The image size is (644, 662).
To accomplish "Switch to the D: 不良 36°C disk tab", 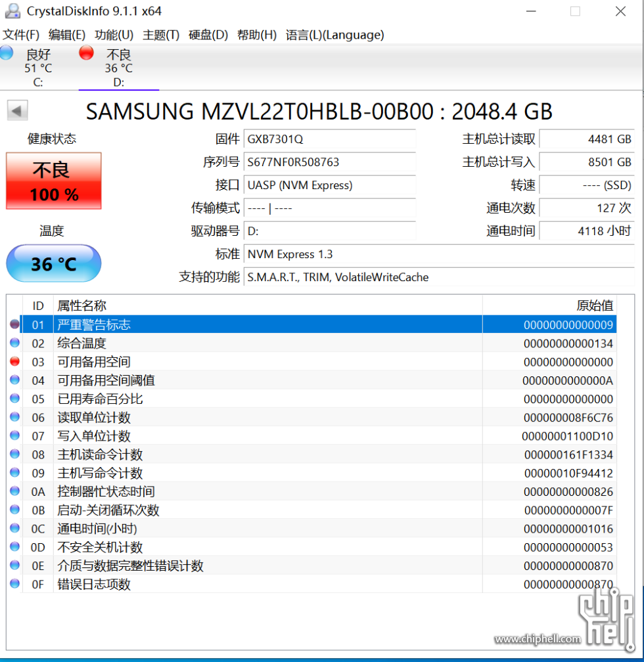I will (x=119, y=68).
